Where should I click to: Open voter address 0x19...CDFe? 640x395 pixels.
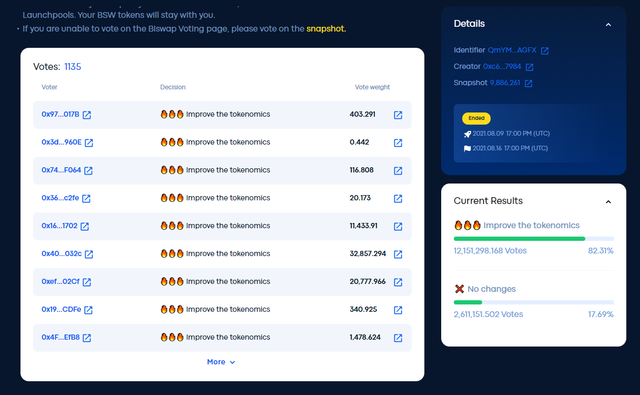click(x=61, y=309)
